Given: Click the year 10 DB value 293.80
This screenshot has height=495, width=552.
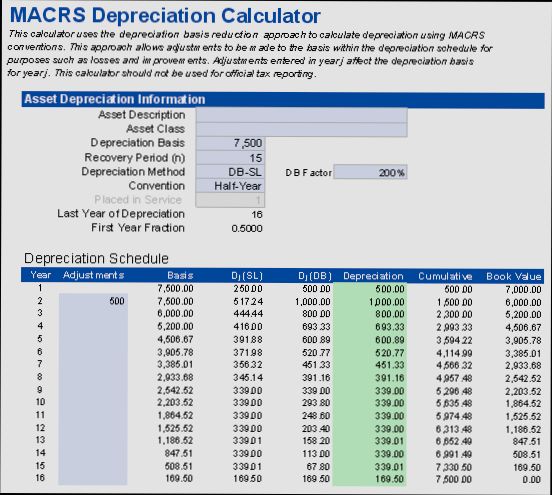Looking at the screenshot, I should (316, 403).
